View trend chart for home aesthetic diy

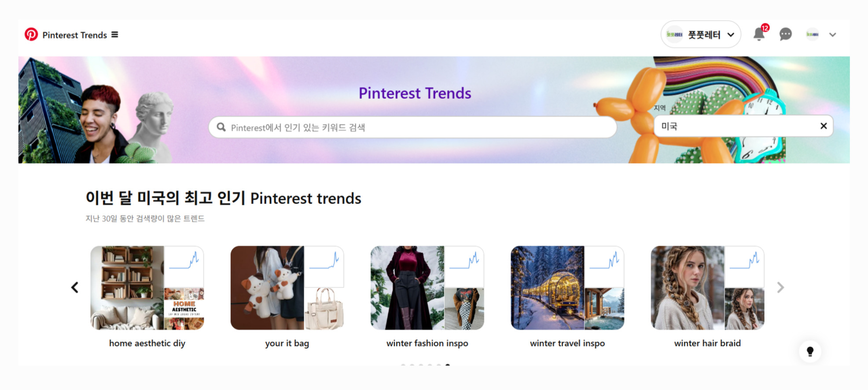[184, 266]
